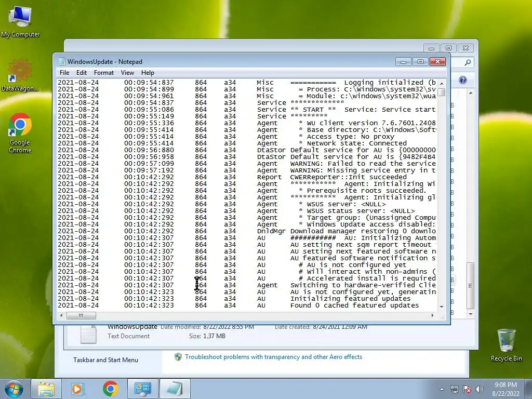The height and width of the screenshot is (399, 532).
Task: Switch to Control Panel taskbar button
Action: (x=142, y=389)
